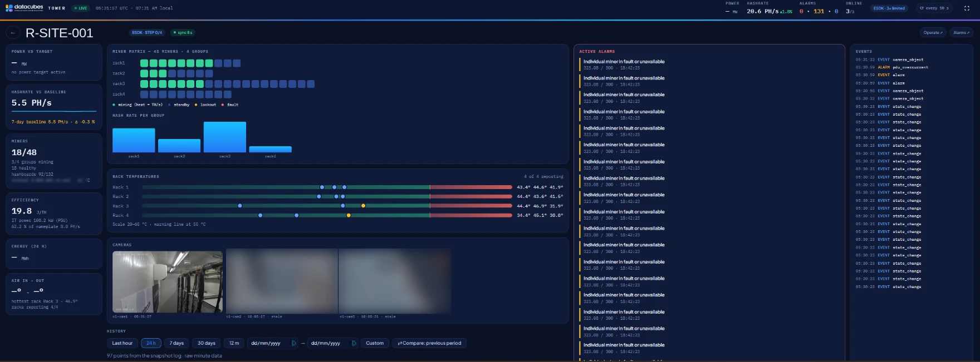
Task: Click the ESDK · 3x limited badge
Action: point(889,8)
